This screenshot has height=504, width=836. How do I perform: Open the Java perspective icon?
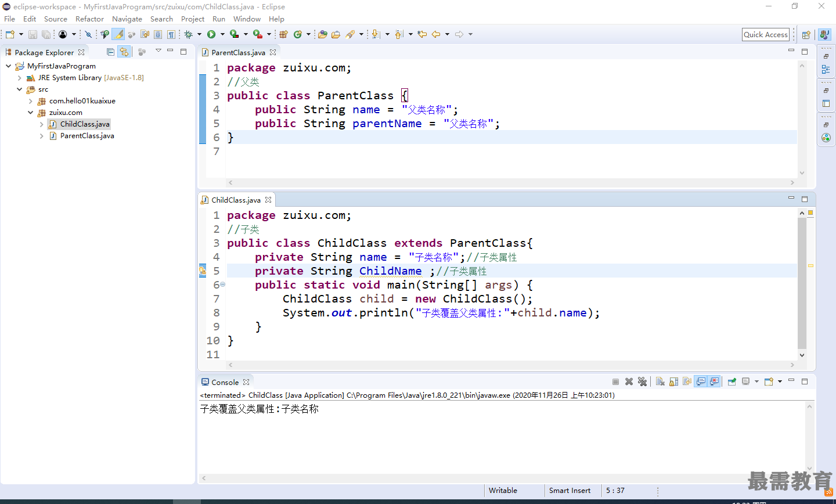[824, 35]
